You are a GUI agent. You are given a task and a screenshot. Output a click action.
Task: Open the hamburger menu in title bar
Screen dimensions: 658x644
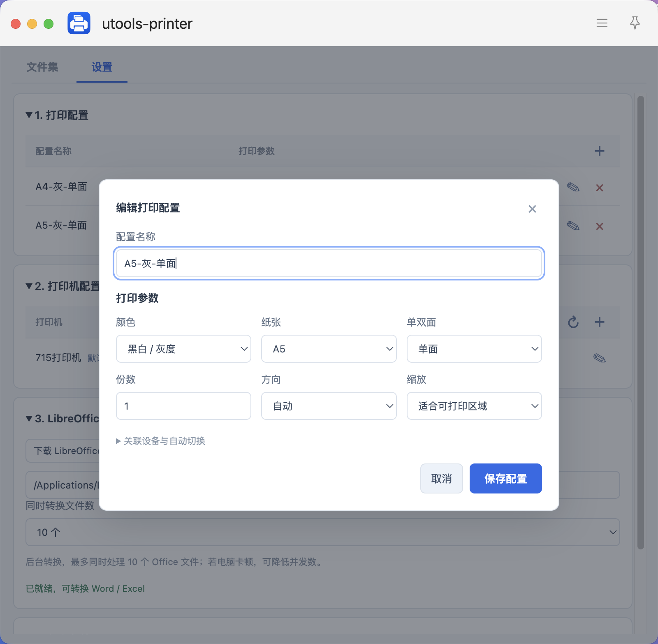(602, 23)
